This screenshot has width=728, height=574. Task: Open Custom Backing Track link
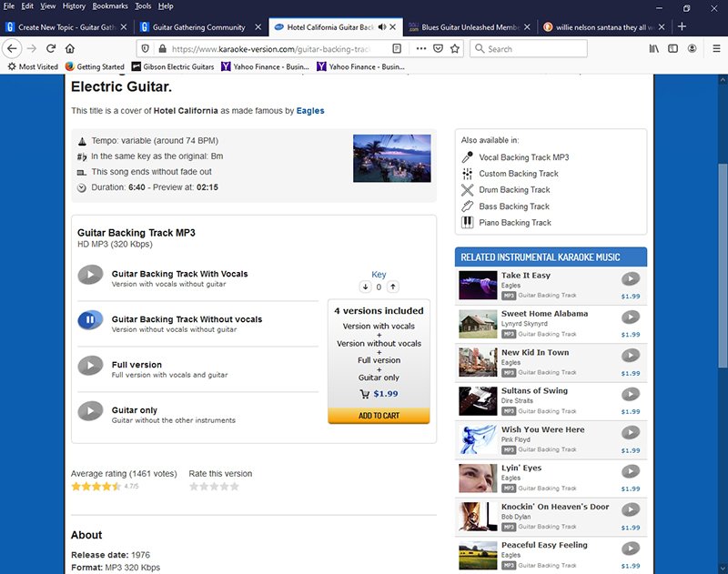(x=519, y=174)
